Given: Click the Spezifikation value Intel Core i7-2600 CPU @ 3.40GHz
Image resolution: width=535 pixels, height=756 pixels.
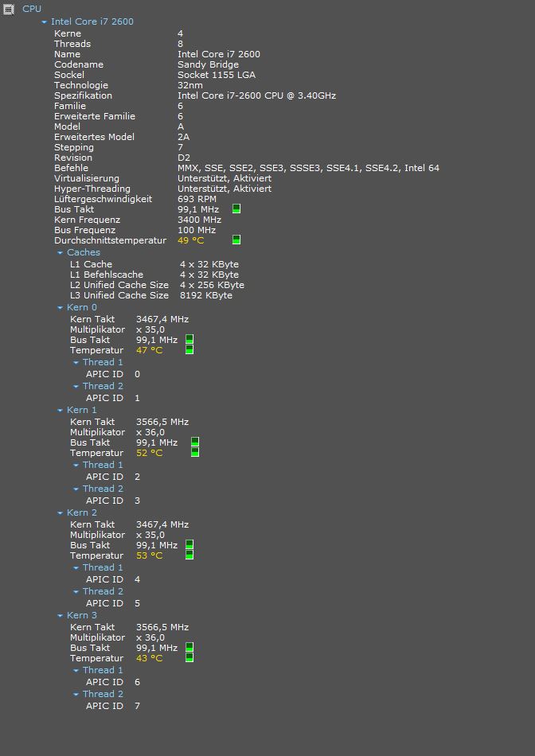Looking at the screenshot, I should point(256,95).
